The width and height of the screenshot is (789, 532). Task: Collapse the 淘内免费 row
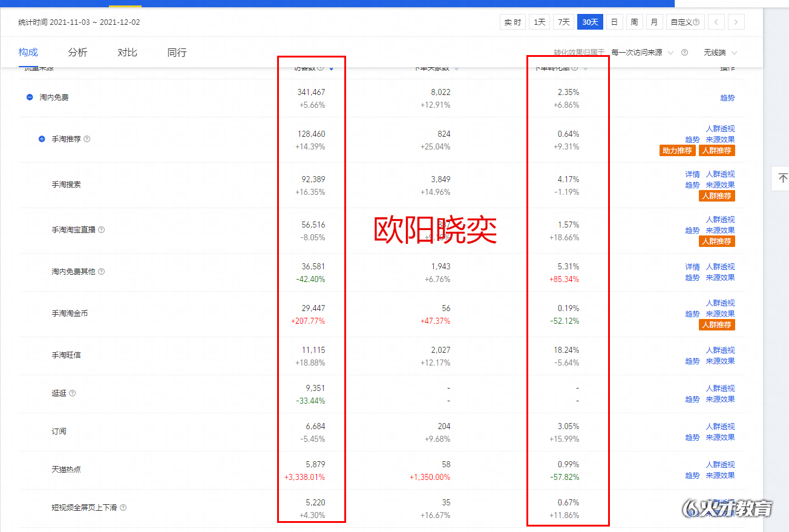(x=30, y=97)
